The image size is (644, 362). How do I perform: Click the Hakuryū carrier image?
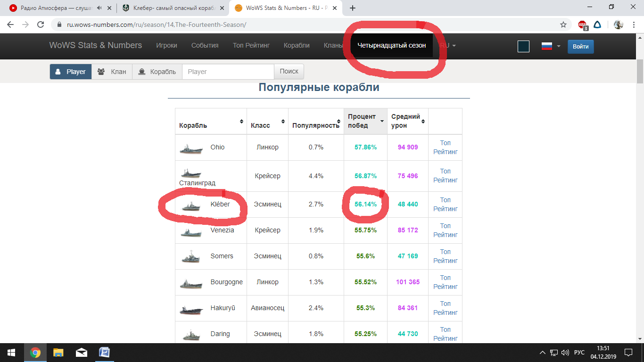pos(191,309)
